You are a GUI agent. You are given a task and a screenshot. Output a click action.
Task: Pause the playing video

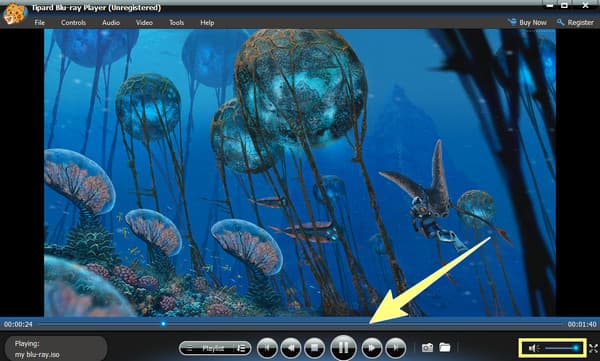tap(343, 348)
